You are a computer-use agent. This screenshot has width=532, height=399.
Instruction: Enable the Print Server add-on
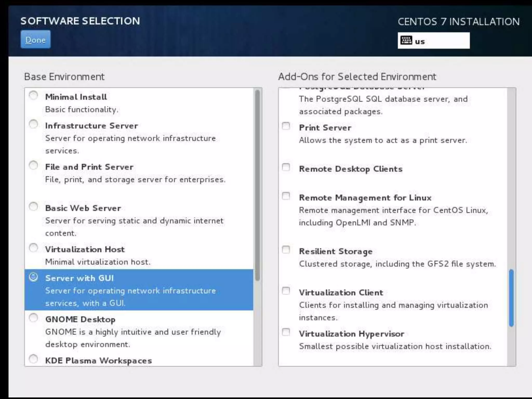(286, 126)
